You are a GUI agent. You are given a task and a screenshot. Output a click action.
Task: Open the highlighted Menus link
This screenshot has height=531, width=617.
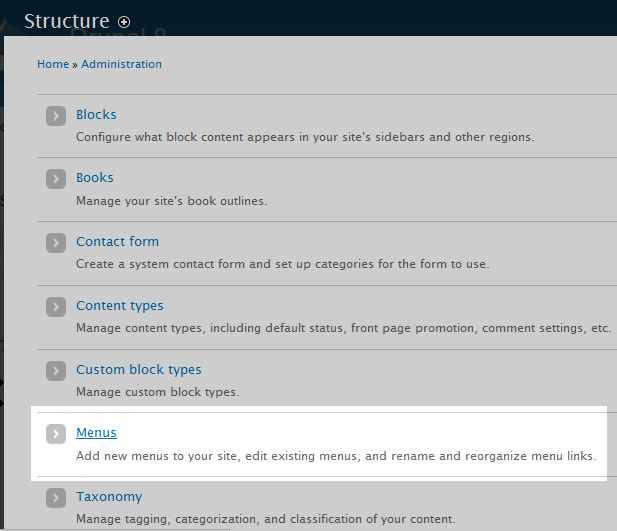click(96, 433)
